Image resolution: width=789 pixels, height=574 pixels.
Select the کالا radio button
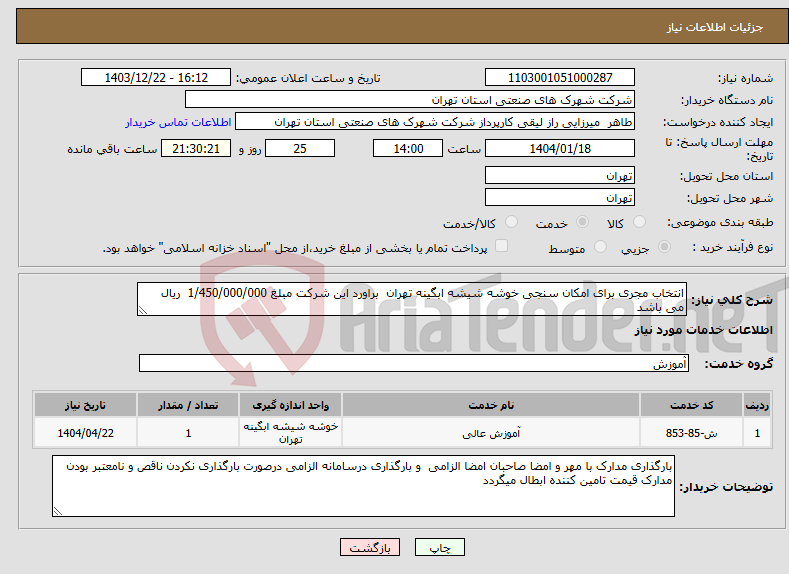tap(639, 222)
